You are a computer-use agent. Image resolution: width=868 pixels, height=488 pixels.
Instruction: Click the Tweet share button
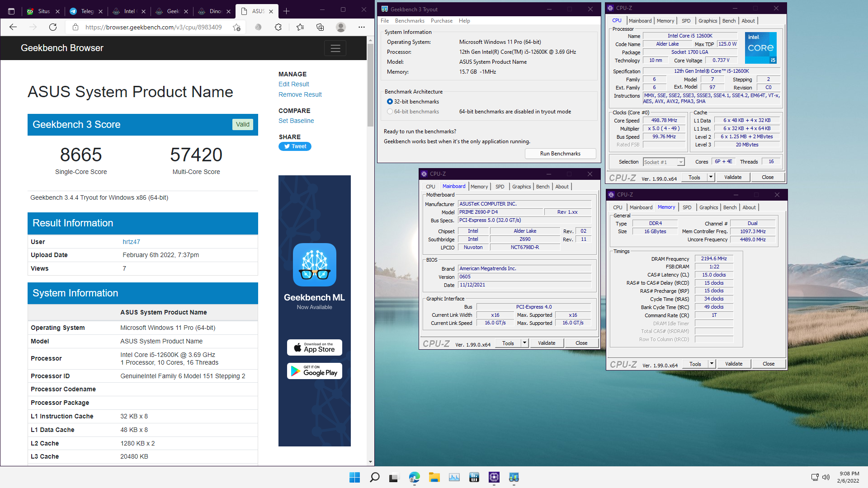pos(295,146)
